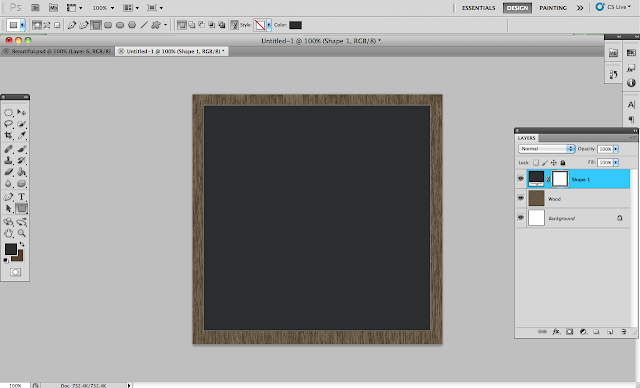This screenshot has width=640, height=388.
Task: Open the LAYERS panel tab
Action: [527, 138]
